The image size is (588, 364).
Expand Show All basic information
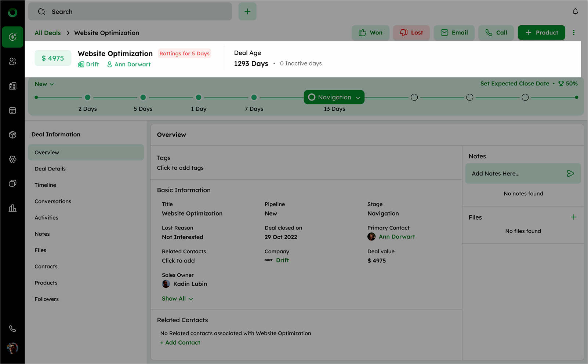(x=177, y=299)
